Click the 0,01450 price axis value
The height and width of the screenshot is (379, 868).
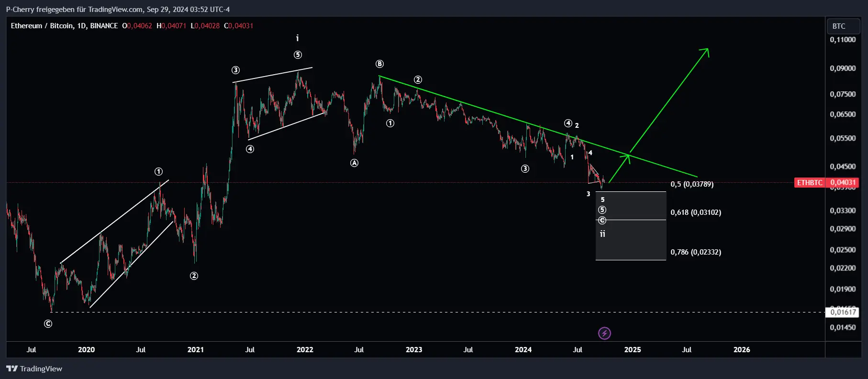coord(843,327)
